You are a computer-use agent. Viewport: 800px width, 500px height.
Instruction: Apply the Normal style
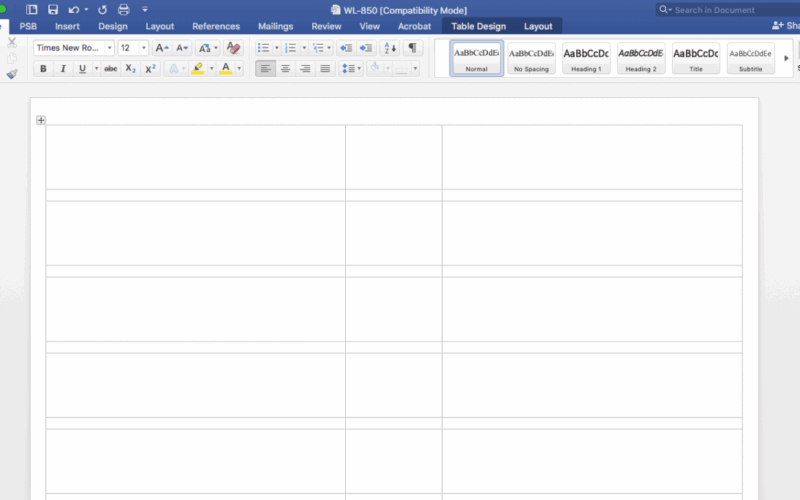[477, 58]
